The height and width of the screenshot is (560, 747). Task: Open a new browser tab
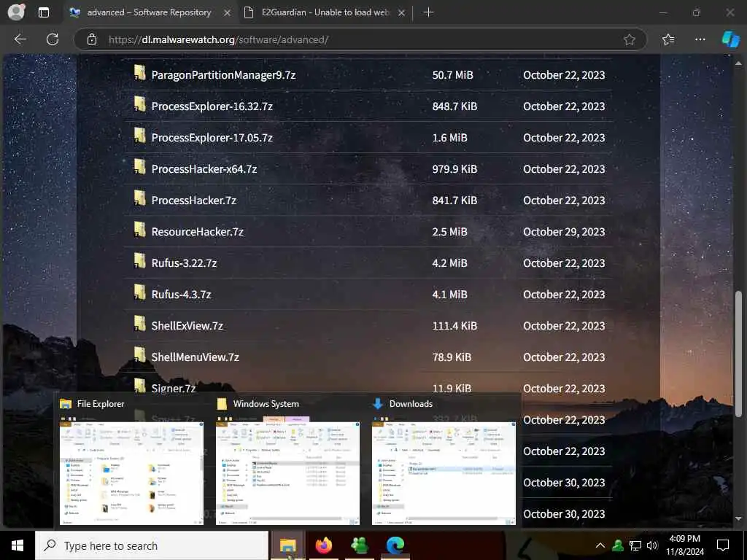click(x=428, y=12)
